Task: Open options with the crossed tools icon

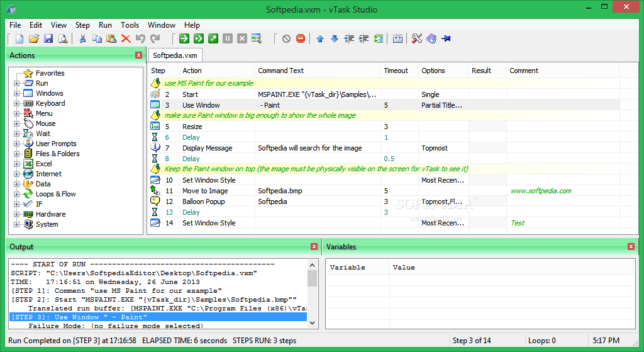Action: tap(417, 38)
